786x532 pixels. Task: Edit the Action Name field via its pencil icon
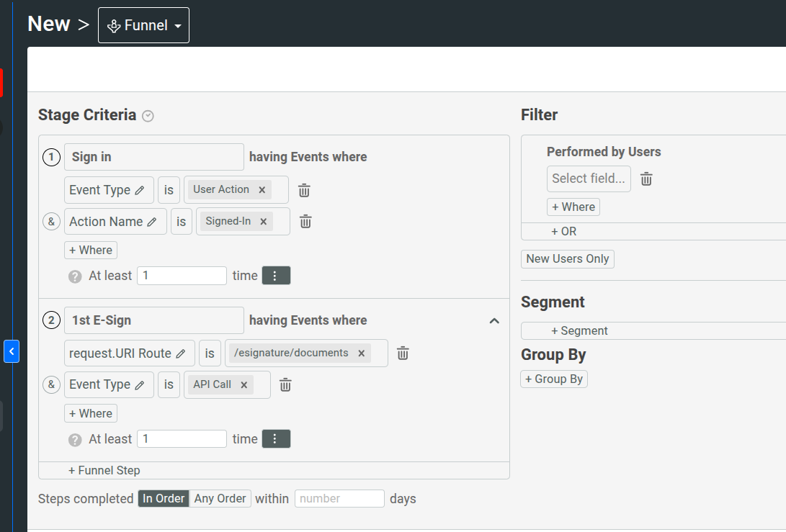[151, 221]
